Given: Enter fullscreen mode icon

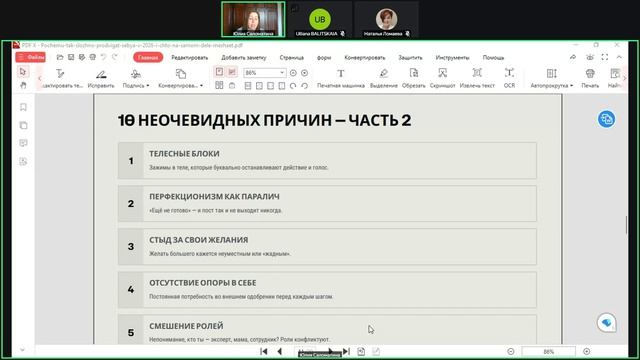Looking at the screenshot, I should tap(604, 57).
